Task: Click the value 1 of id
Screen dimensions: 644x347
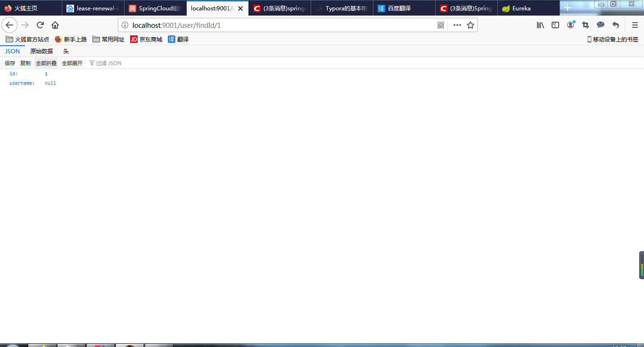Action: [x=46, y=74]
